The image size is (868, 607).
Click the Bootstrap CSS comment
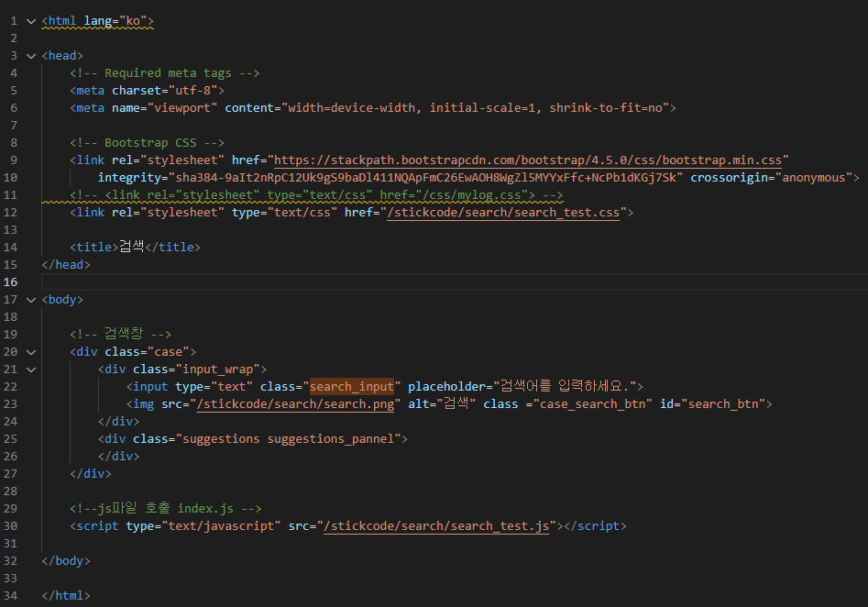147,143
